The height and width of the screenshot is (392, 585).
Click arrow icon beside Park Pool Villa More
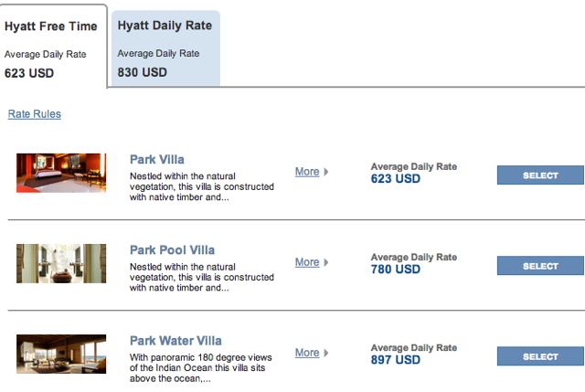[326, 262]
